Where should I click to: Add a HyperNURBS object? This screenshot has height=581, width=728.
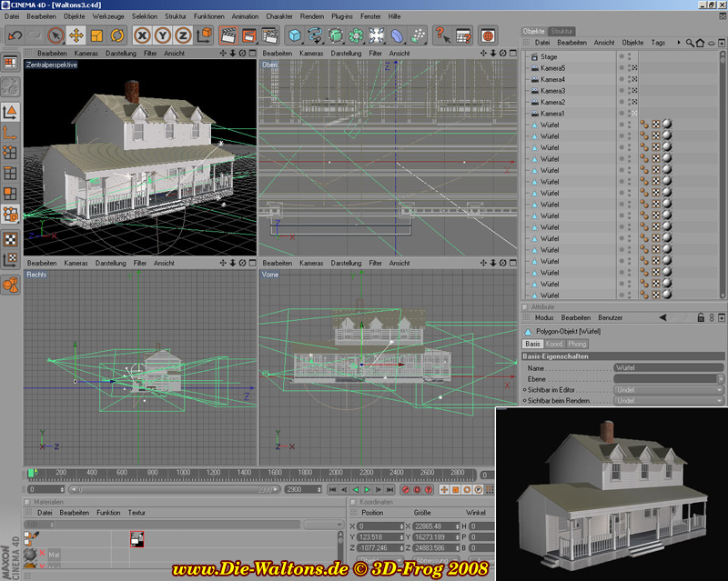(335, 35)
